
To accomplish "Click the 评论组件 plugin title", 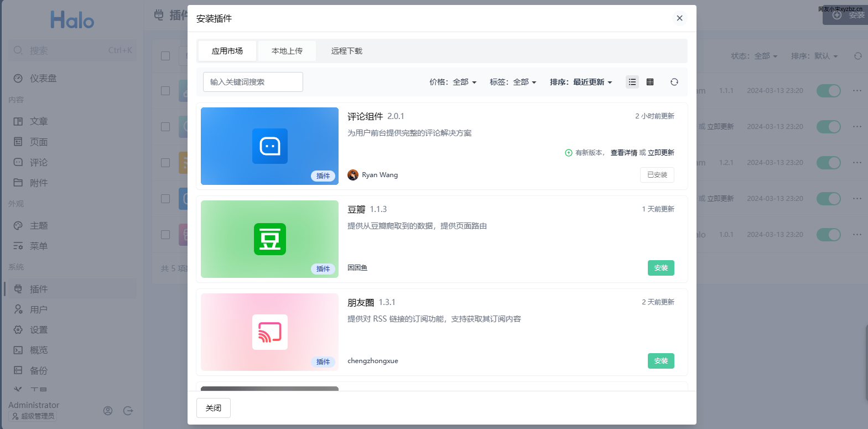I will pos(365,116).
